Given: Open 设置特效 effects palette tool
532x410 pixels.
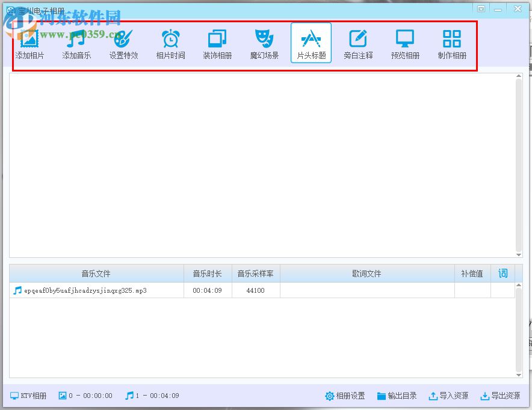Looking at the screenshot, I should coord(123,43).
